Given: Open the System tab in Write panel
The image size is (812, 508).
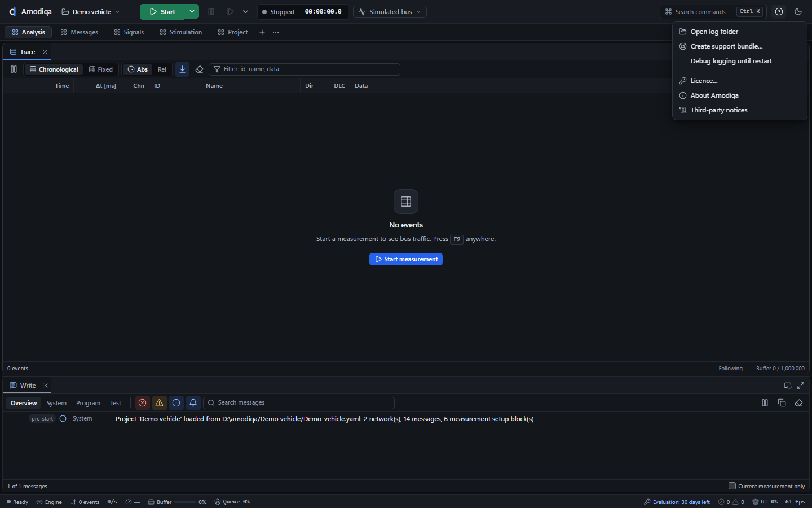Looking at the screenshot, I should (56, 403).
